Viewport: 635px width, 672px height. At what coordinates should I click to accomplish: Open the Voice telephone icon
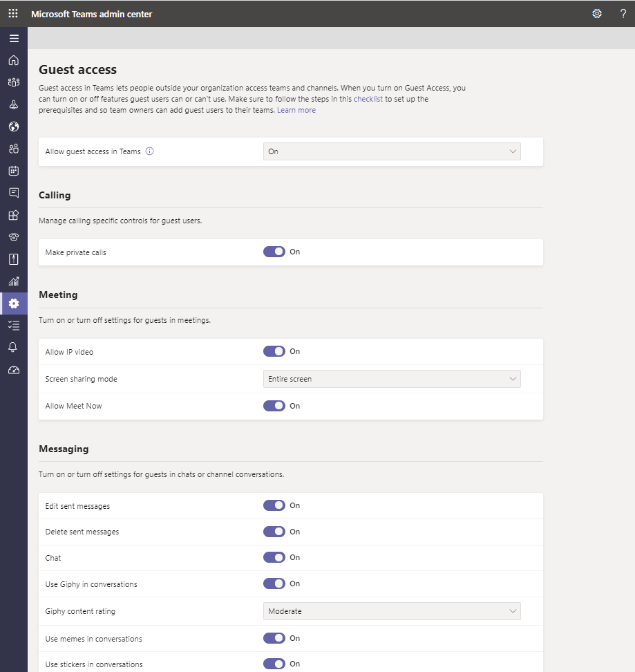click(14, 237)
